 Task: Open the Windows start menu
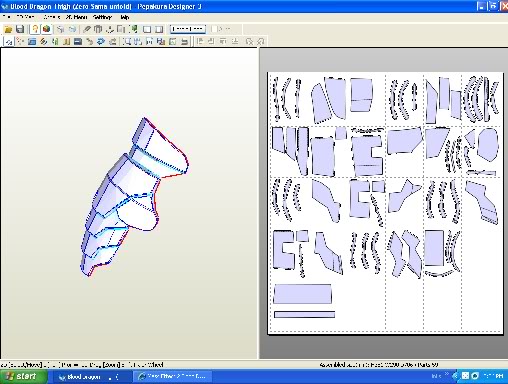point(23,377)
